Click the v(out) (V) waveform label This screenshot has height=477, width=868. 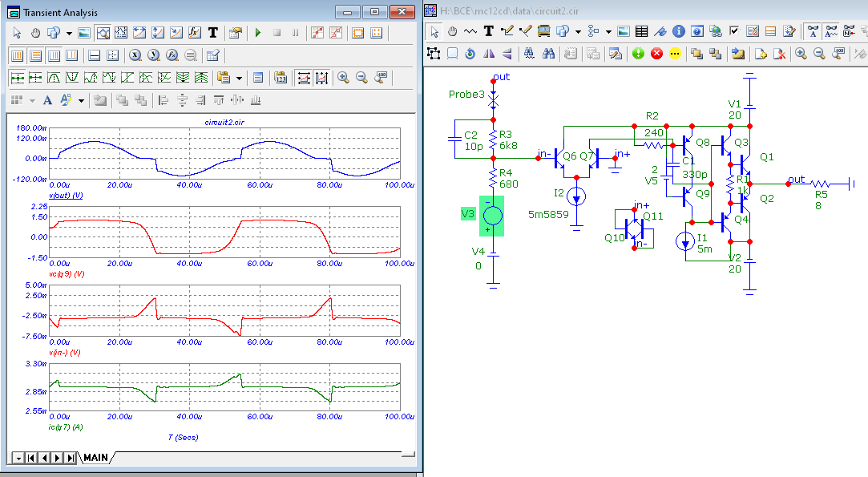click(x=66, y=196)
